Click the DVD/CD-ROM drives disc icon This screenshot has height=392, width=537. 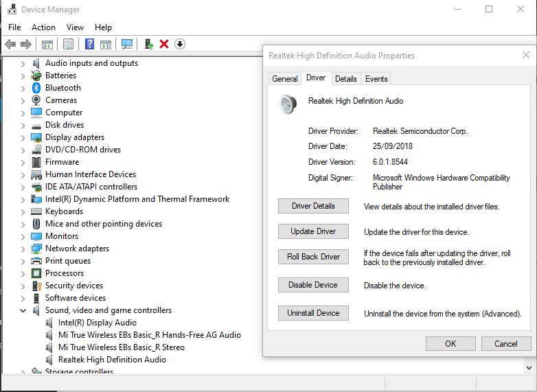pos(36,150)
